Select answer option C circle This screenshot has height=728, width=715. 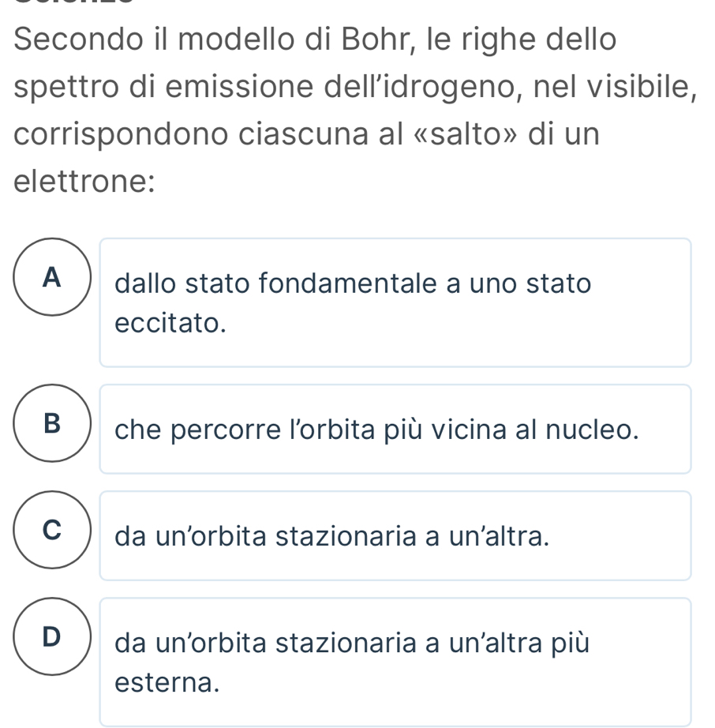click(51, 529)
